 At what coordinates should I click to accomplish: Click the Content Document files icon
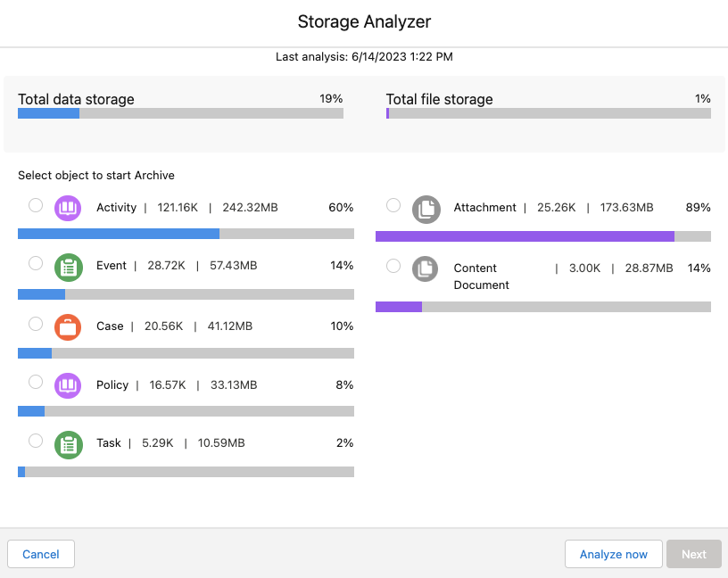click(426, 269)
